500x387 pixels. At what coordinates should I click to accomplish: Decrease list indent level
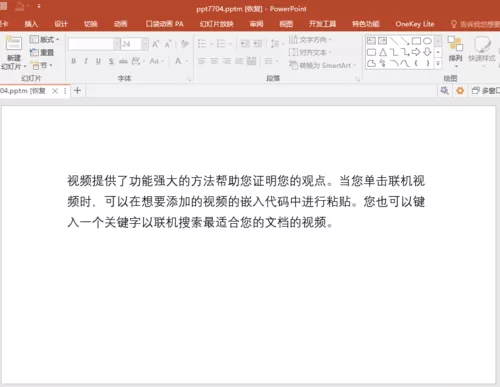click(x=245, y=44)
